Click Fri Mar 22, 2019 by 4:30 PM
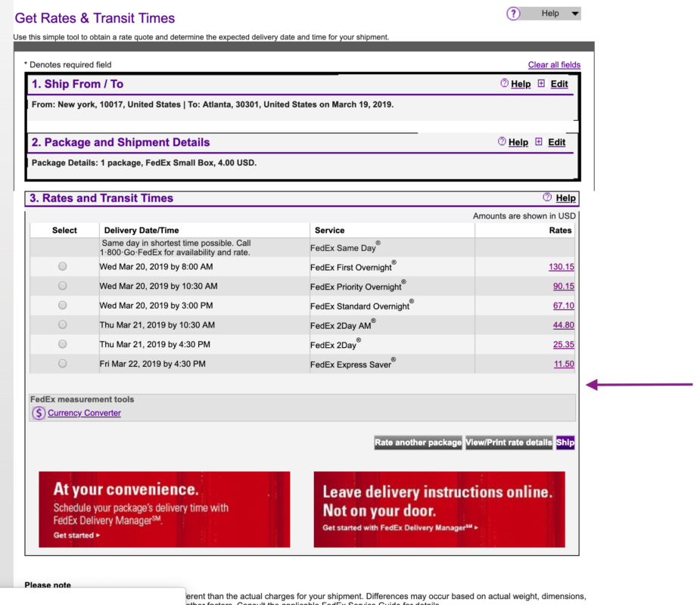The width and height of the screenshot is (700, 605). 152,364
